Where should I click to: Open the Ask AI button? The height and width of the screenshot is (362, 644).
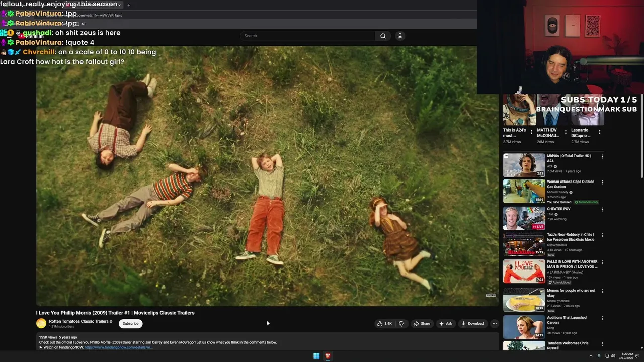pyautogui.click(x=445, y=324)
